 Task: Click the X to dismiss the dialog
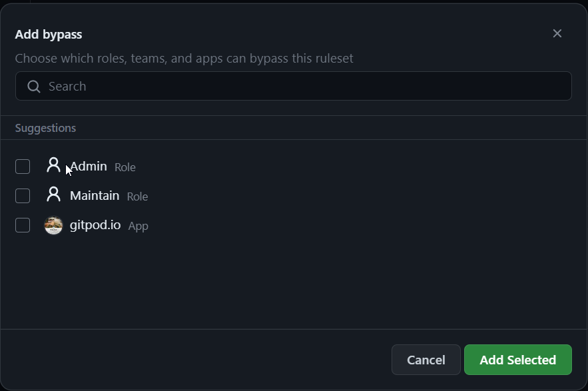(x=557, y=33)
